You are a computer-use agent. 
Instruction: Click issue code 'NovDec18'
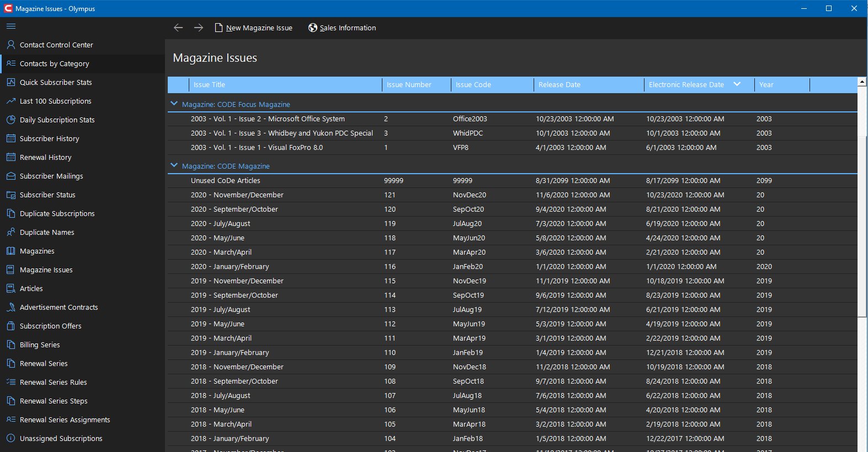[x=469, y=367]
